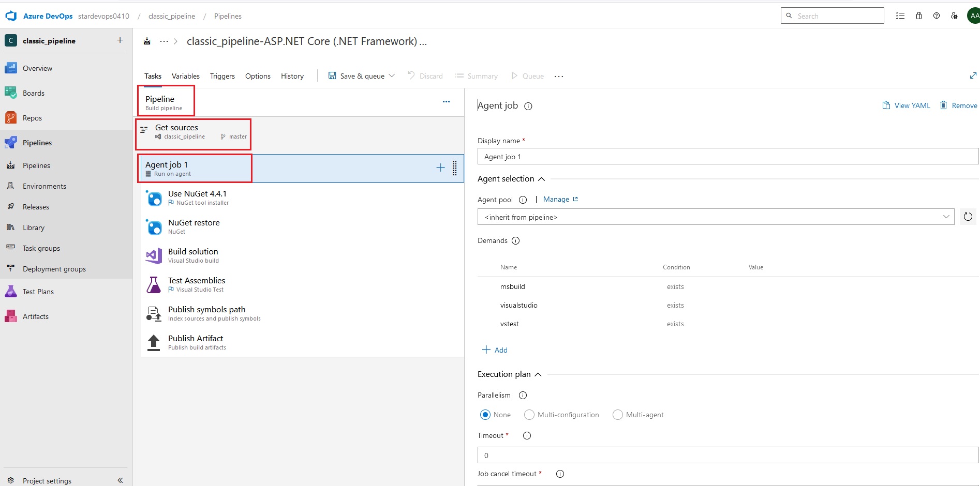Image resolution: width=980 pixels, height=486 pixels.
Task: Click the Agent job 1 drag-handle dots
Action: (x=455, y=168)
